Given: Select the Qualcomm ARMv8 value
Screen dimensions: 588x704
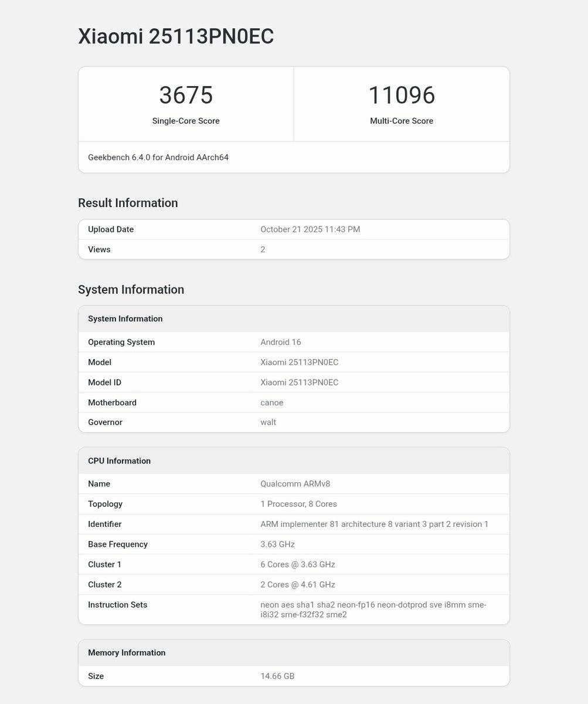Looking at the screenshot, I should pyautogui.click(x=295, y=484).
